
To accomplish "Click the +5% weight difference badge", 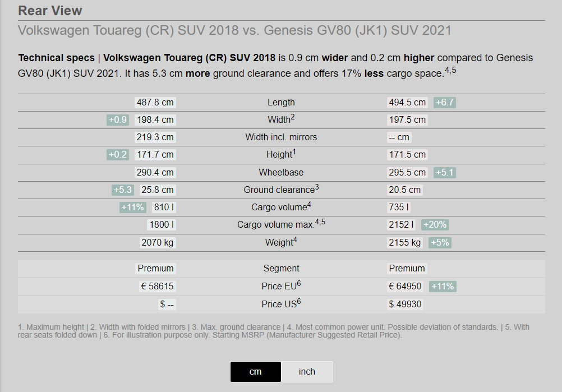I will click(440, 243).
